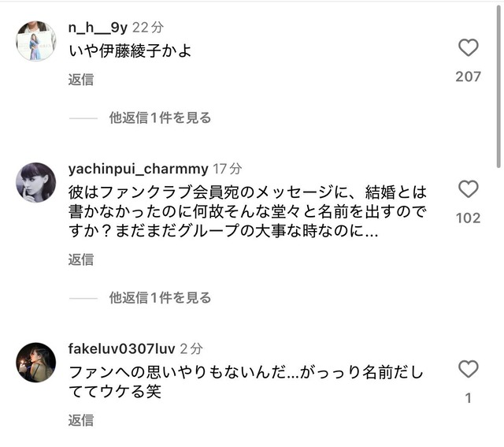504x447 pixels.
Task: Tap heart on fakeluv0307luv's comment
Action: pyautogui.click(x=469, y=369)
